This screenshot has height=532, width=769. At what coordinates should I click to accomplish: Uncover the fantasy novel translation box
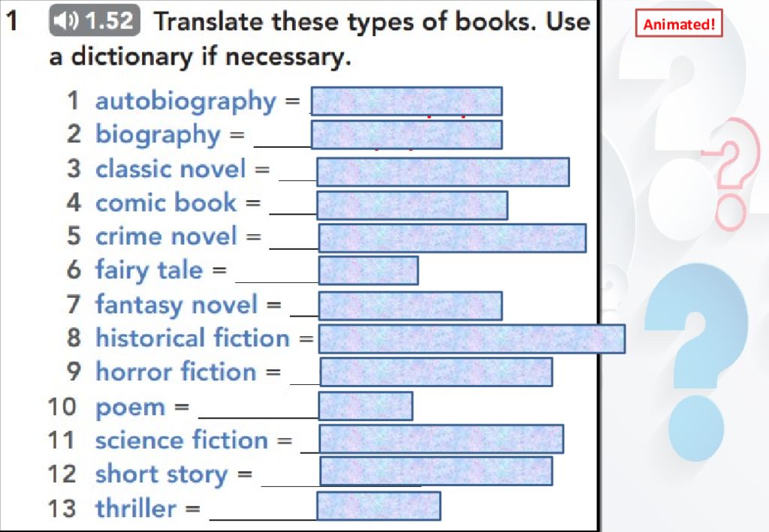(x=411, y=305)
